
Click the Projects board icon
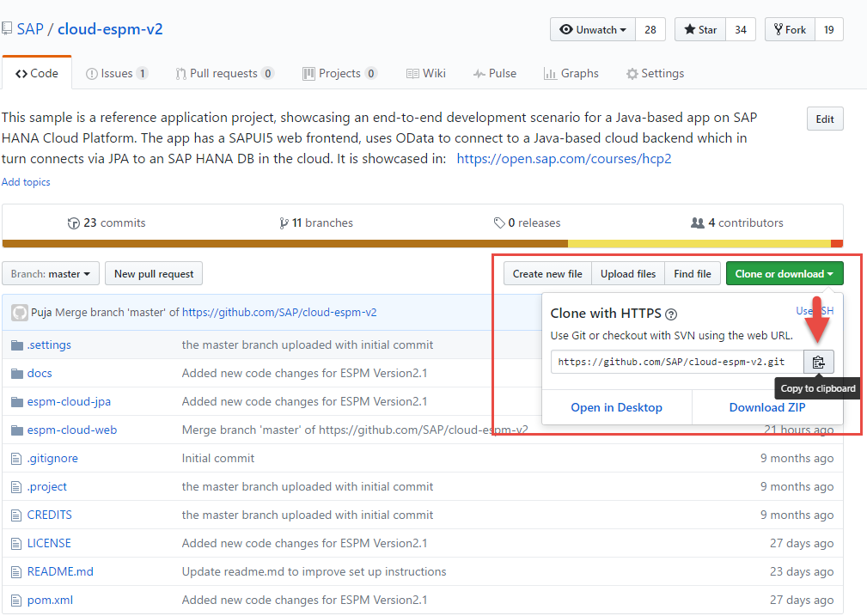coord(308,74)
